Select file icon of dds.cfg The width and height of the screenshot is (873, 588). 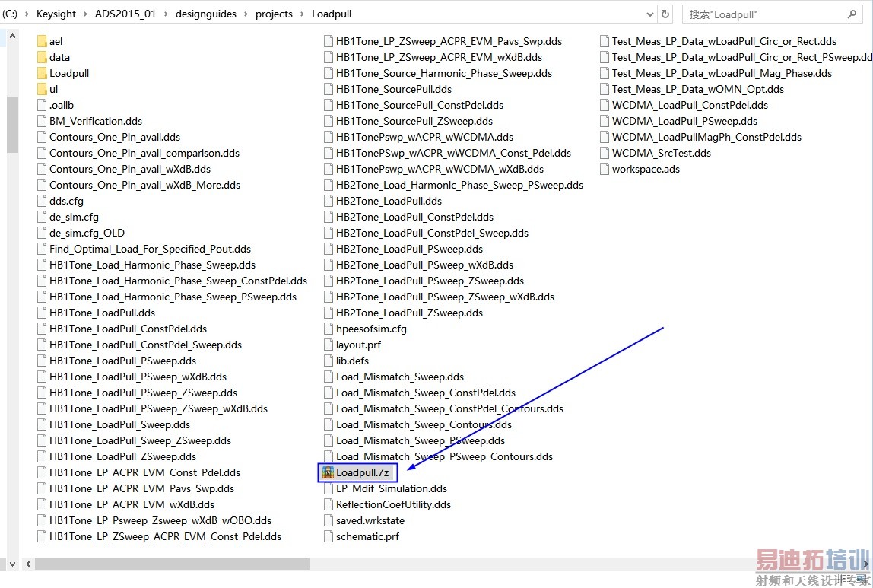point(42,201)
